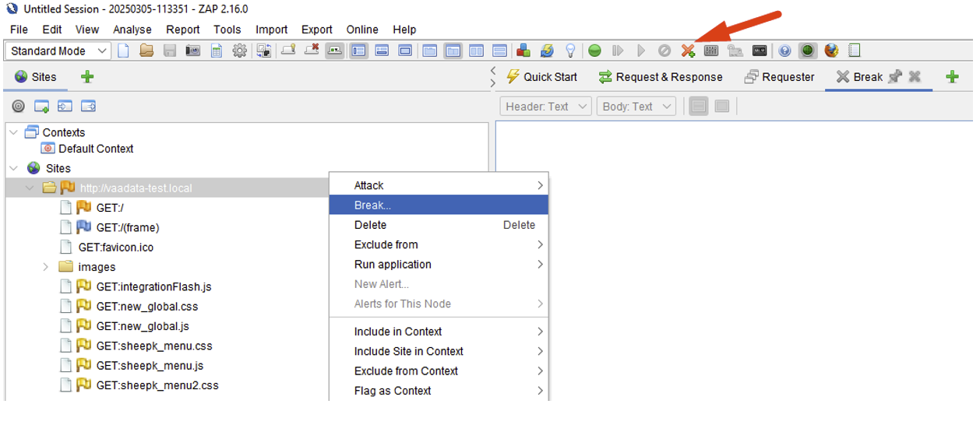Open the Manage Add-ons colored blocks icon
The width and height of the screenshot is (980, 425).
[523, 51]
